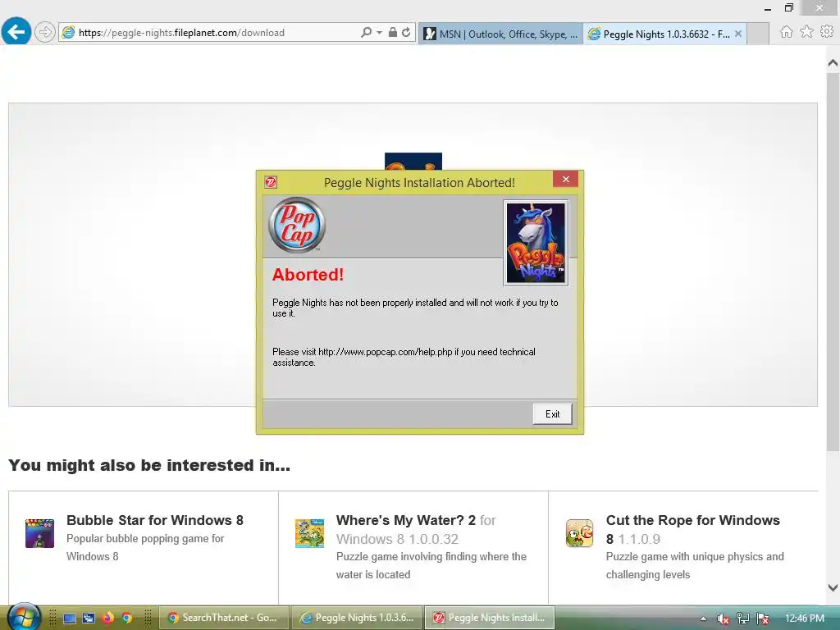The width and height of the screenshot is (840, 630).
Task: Click the red Aborted! heading
Action: [x=308, y=274]
